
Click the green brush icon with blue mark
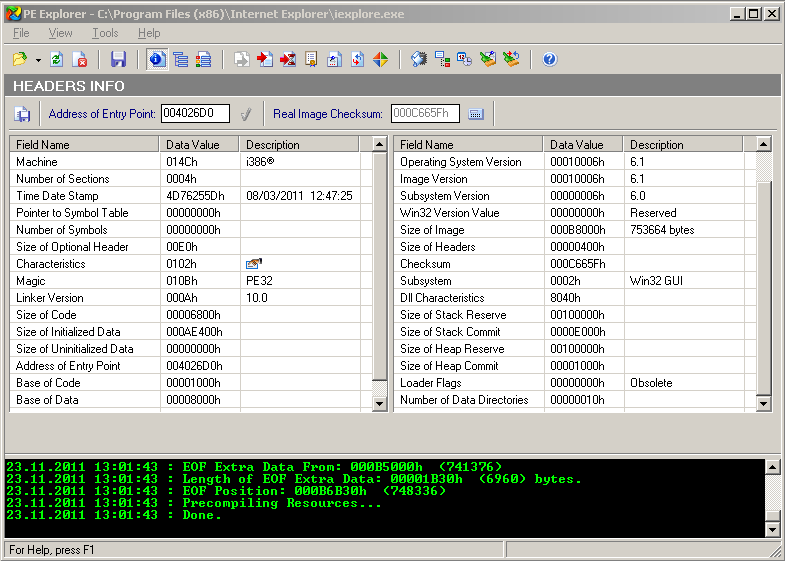click(488, 60)
